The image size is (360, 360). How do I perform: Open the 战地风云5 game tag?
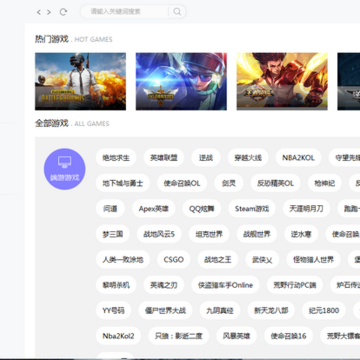click(159, 234)
